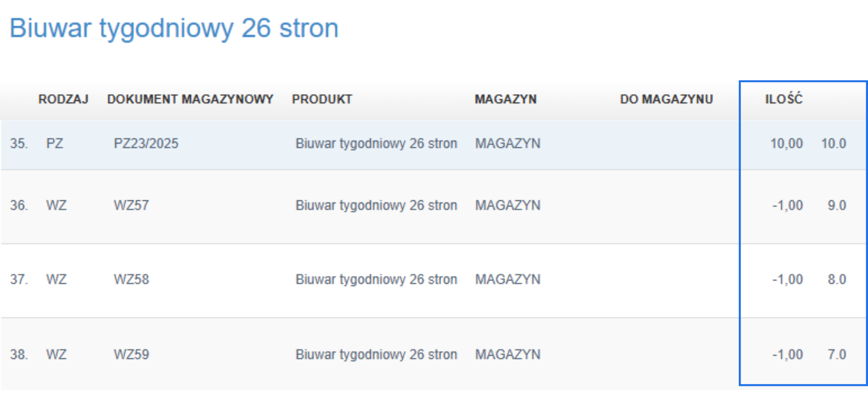Viewport: 868px width, 394px height.
Task: Click the title Biuwar tygodniowy 26 stron
Action: click(x=174, y=28)
